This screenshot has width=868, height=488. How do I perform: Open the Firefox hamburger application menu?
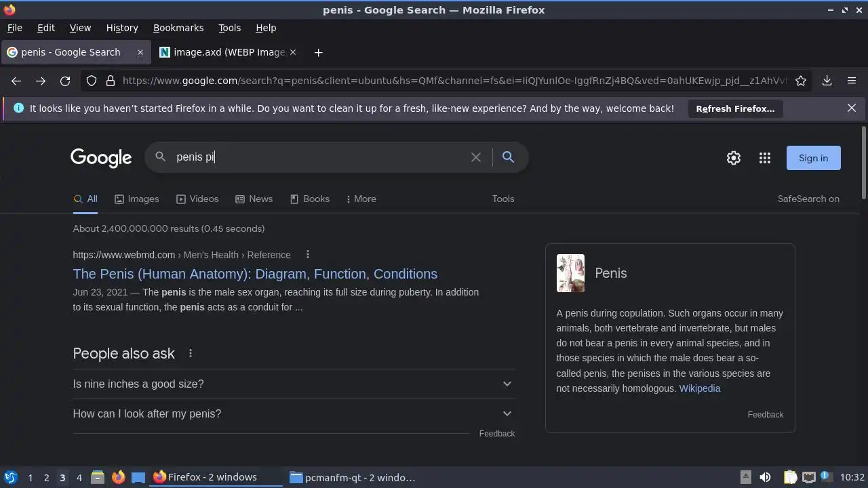[852, 81]
